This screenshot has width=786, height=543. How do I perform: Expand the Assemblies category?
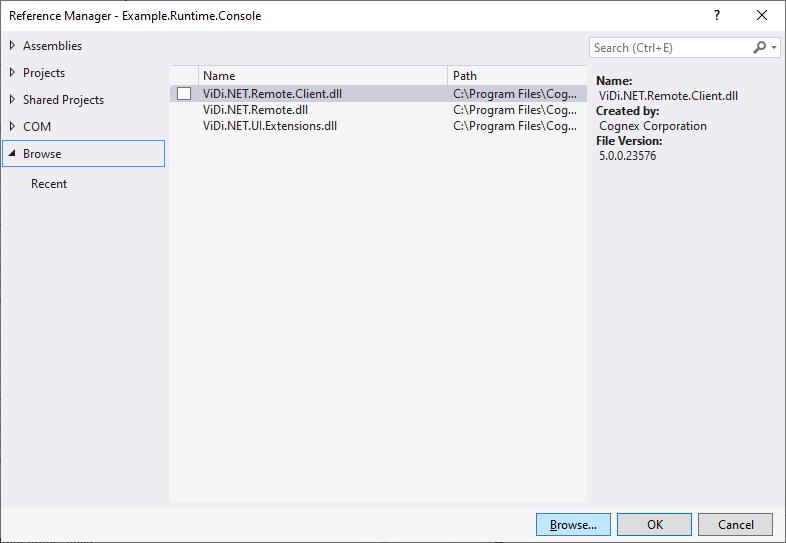click(x=12, y=46)
